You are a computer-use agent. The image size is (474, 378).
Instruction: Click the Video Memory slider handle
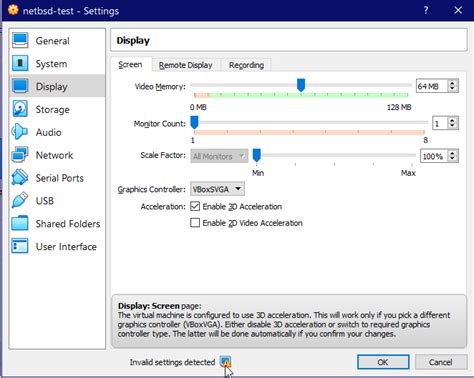[x=301, y=85]
